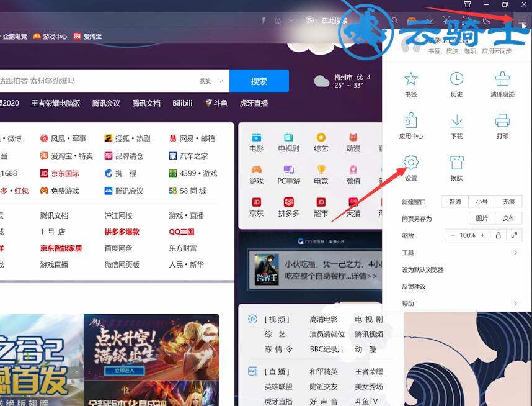The image size is (532, 406).
Task: Open the 电竞 trophy icon
Action: [321, 169]
